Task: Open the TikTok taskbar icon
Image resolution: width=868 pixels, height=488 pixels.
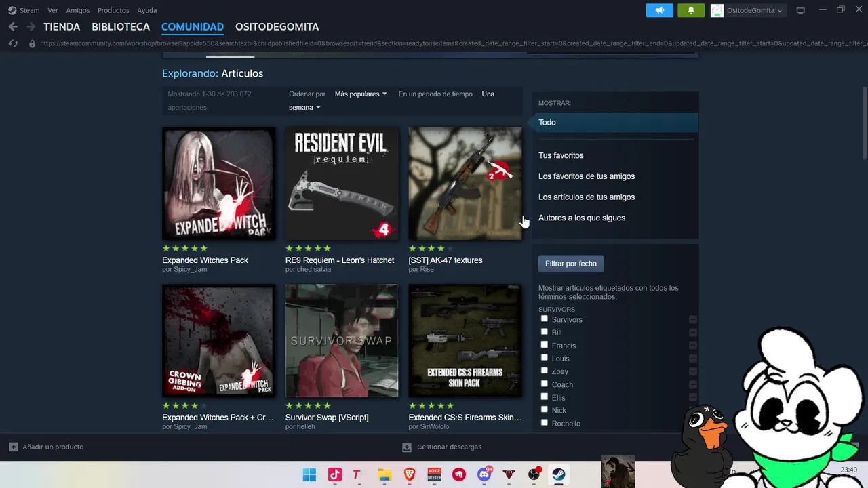Action: 335,474
